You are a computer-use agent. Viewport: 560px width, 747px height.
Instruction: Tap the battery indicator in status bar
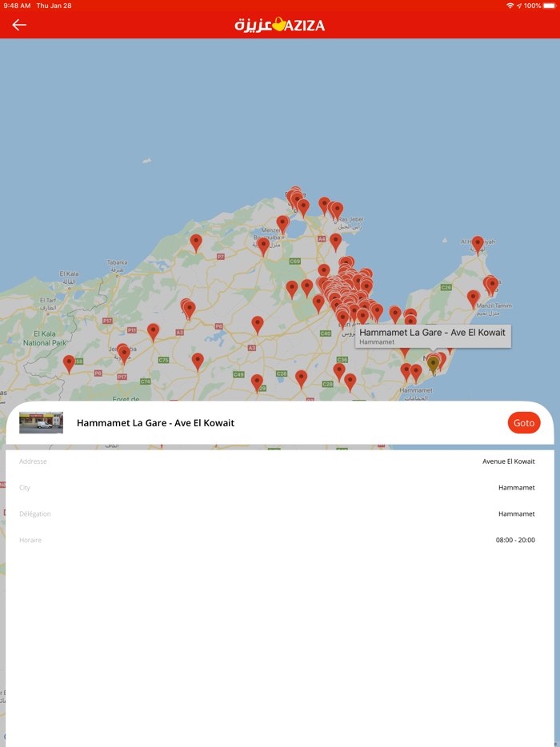coord(549,6)
